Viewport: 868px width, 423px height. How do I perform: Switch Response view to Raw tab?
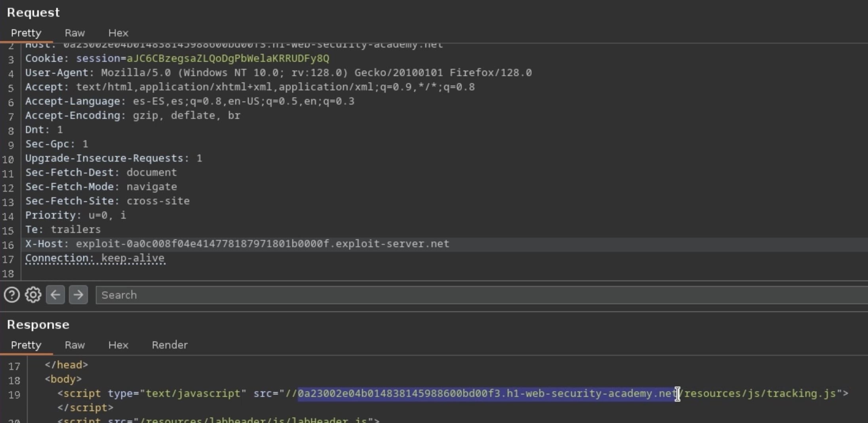(75, 345)
